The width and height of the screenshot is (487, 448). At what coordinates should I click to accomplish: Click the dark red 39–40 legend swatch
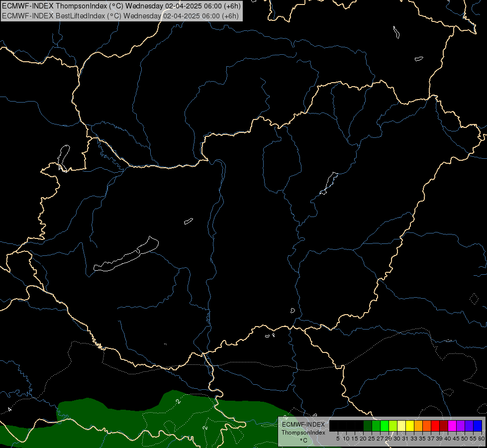click(444, 426)
